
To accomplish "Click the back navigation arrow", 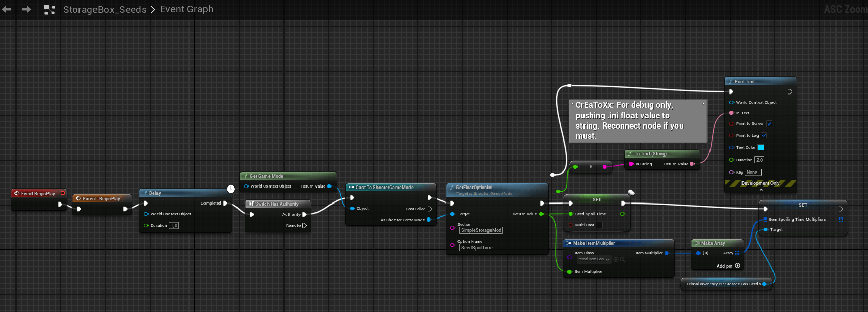I will pyautogui.click(x=7, y=9).
